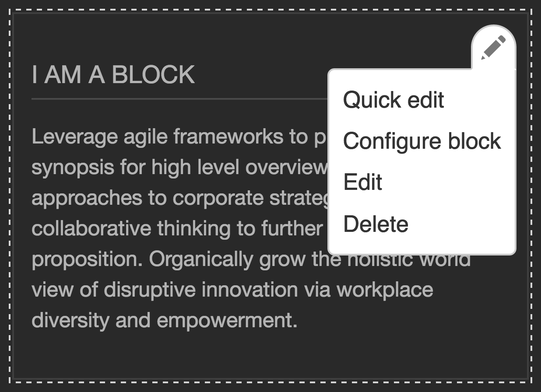Click empty dark area below the paragraph

tap(270, 354)
